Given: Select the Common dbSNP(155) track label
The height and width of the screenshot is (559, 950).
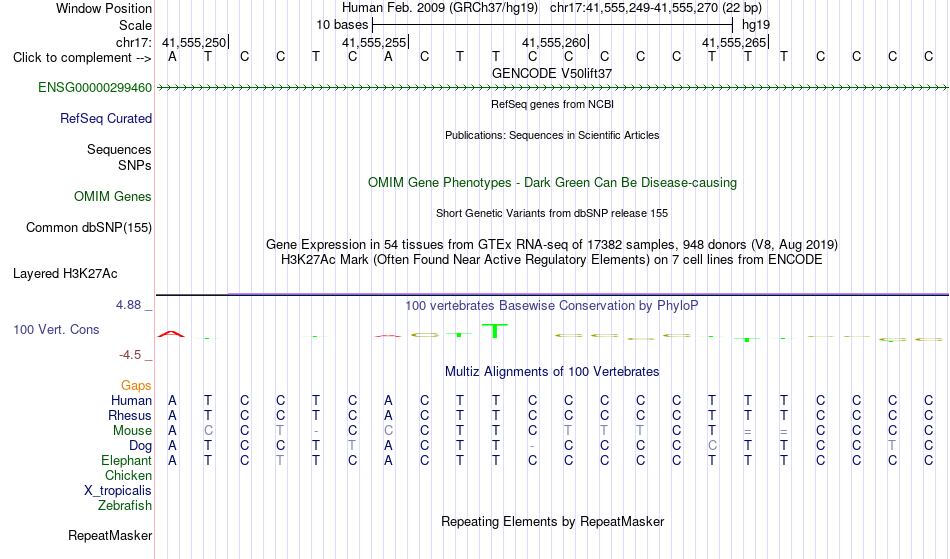Looking at the screenshot, I should (x=88, y=228).
